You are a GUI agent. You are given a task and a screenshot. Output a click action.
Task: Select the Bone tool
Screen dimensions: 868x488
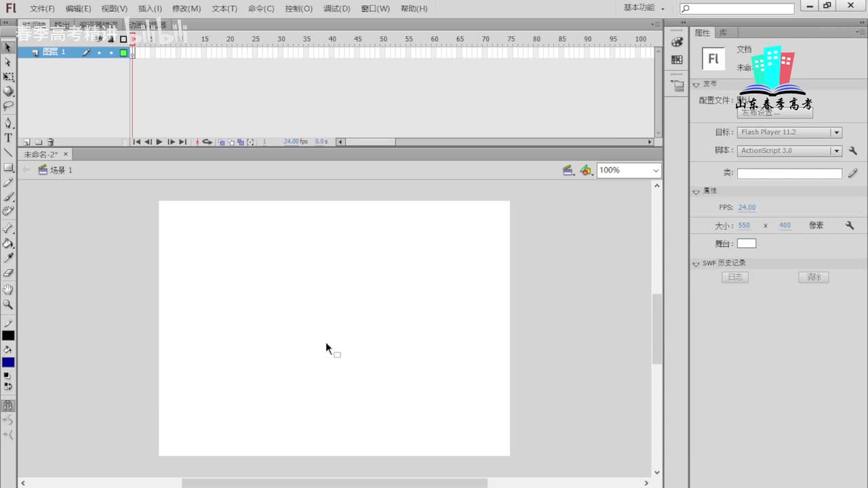[x=8, y=228]
